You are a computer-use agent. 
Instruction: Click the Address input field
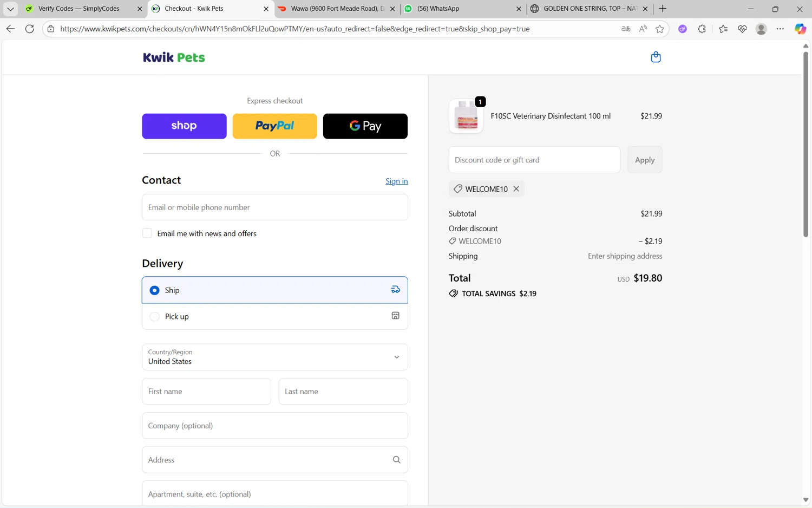[274, 460]
